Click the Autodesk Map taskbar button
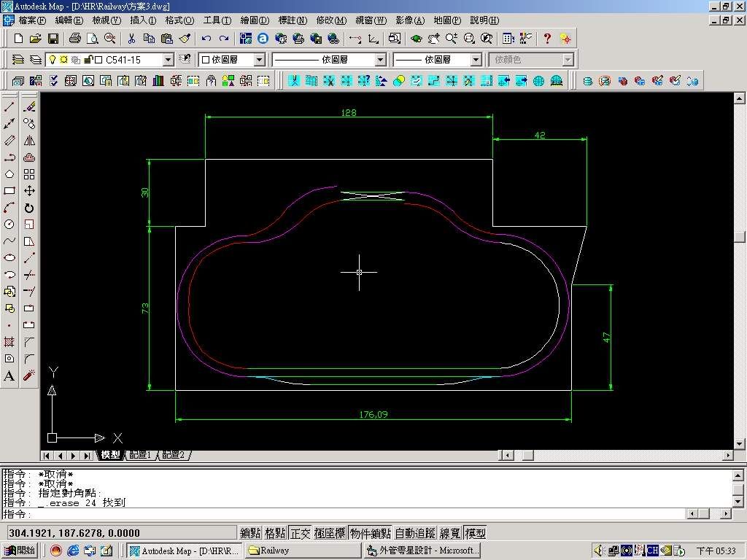Image resolution: width=747 pixels, height=560 pixels. point(184,551)
